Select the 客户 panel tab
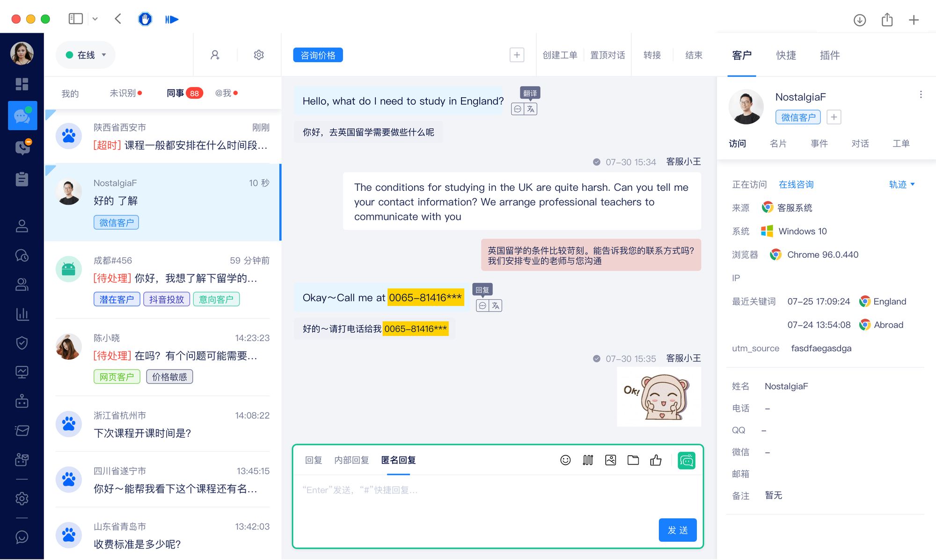The height and width of the screenshot is (560, 936). pyautogui.click(x=742, y=55)
